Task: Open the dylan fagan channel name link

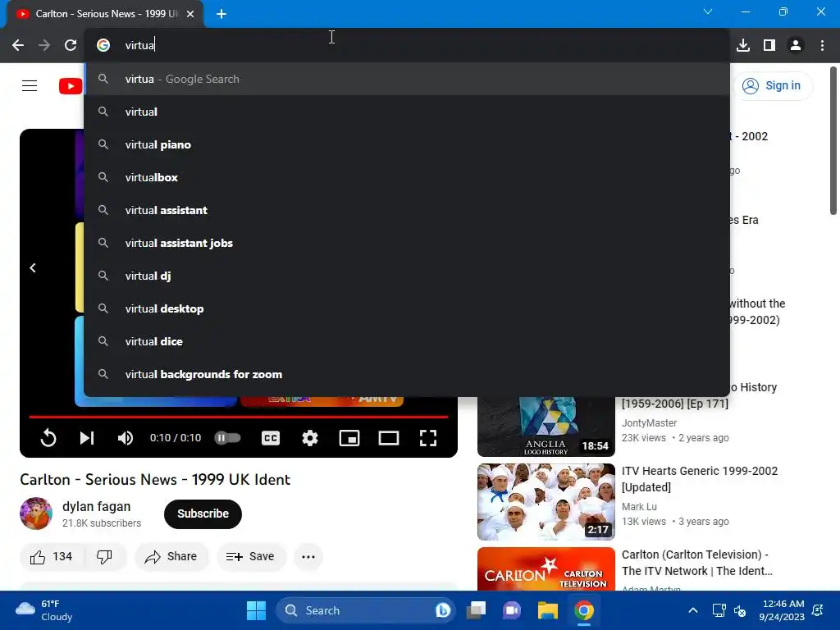Action: coord(97,506)
